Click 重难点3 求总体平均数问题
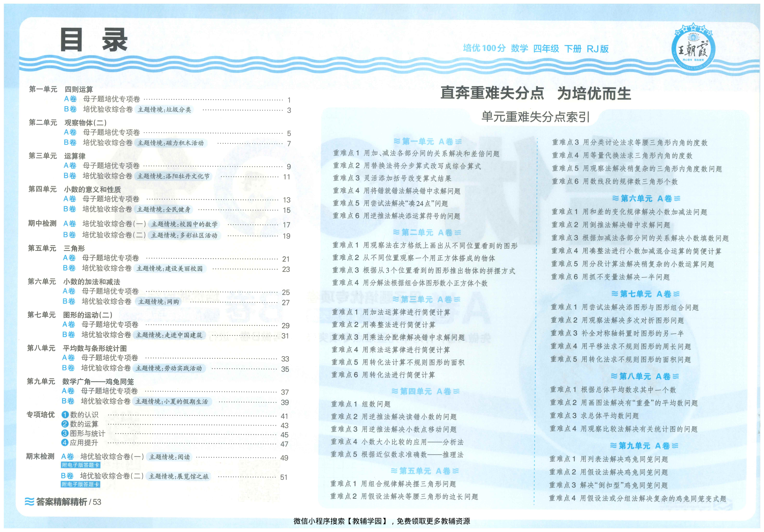Viewport: 764px width, 532px height. point(594,416)
